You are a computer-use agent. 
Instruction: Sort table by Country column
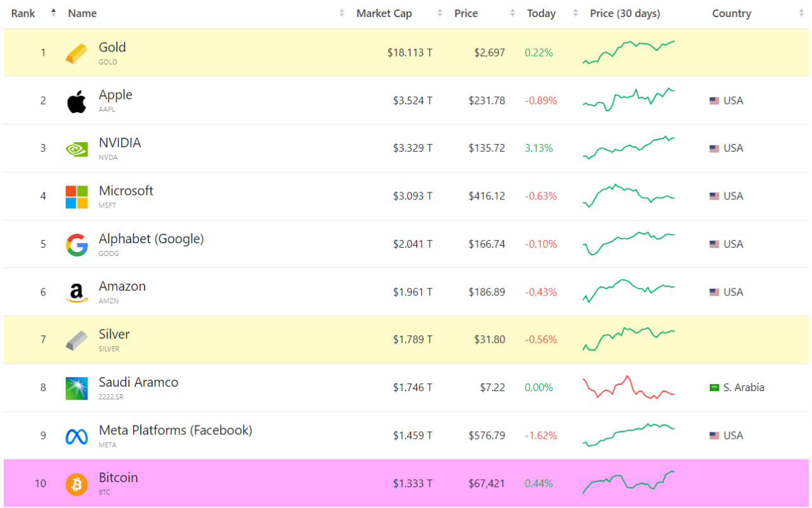tap(731, 13)
